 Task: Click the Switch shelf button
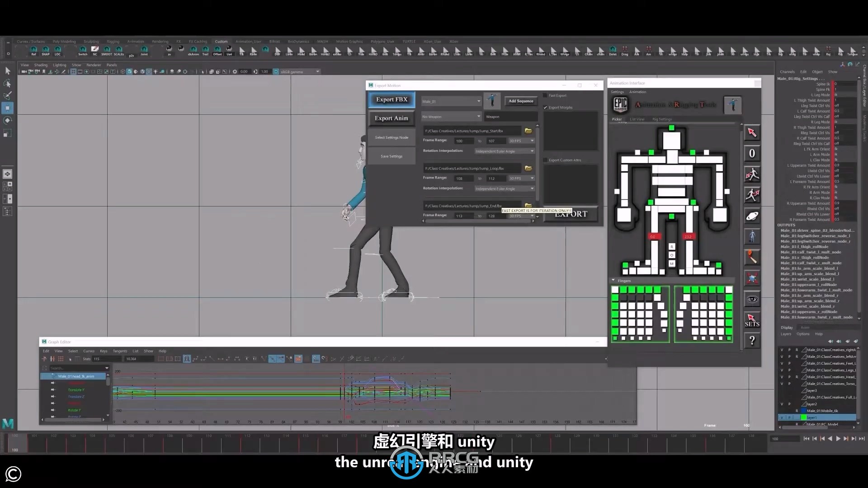pyautogui.click(x=83, y=51)
